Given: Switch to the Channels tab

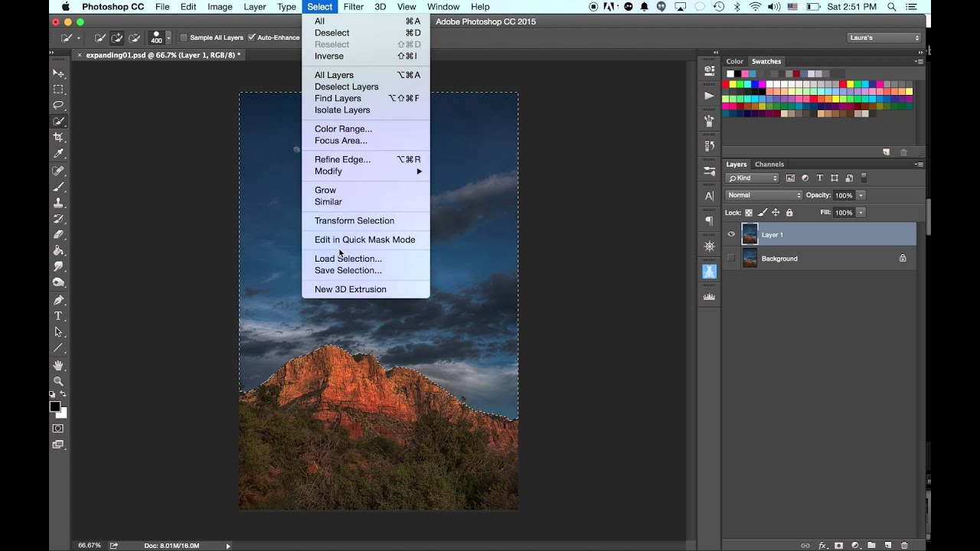Looking at the screenshot, I should click(769, 164).
